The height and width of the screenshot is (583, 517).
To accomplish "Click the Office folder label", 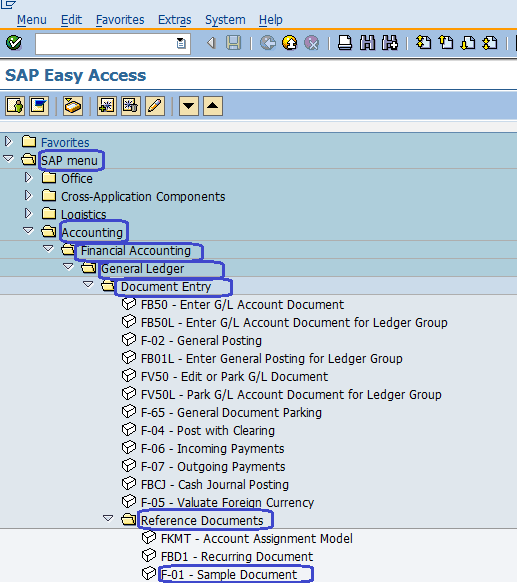I will coord(77,178).
